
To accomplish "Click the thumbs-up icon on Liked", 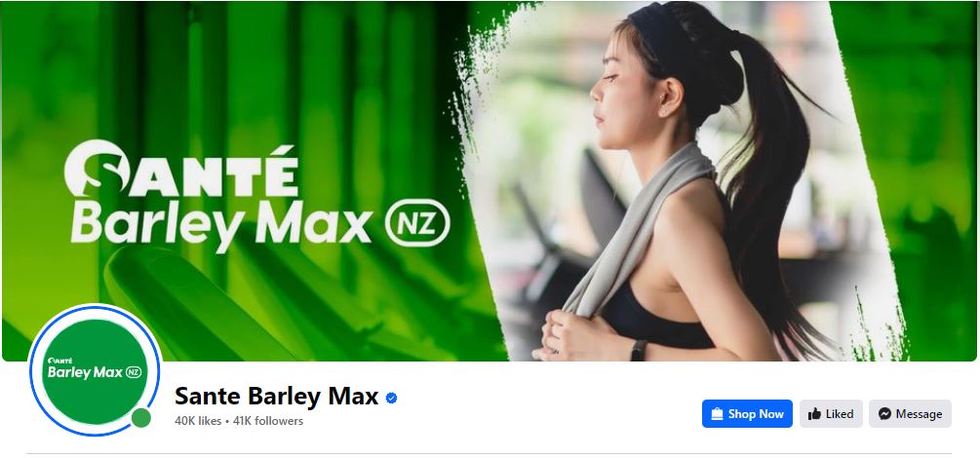I will [x=814, y=413].
